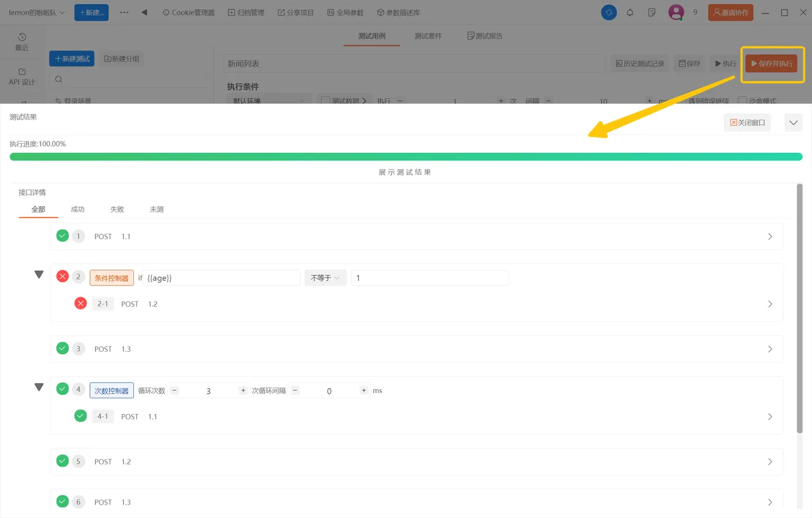This screenshot has height=518, width=812.
Task: Click the search box in the test list
Action: click(x=129, y=79)
